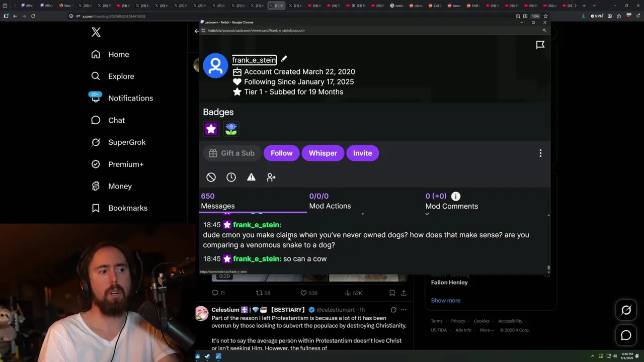This screenshot has height=362, width=644.
Task: View post analytics showing 52K views
Action: 353,293
